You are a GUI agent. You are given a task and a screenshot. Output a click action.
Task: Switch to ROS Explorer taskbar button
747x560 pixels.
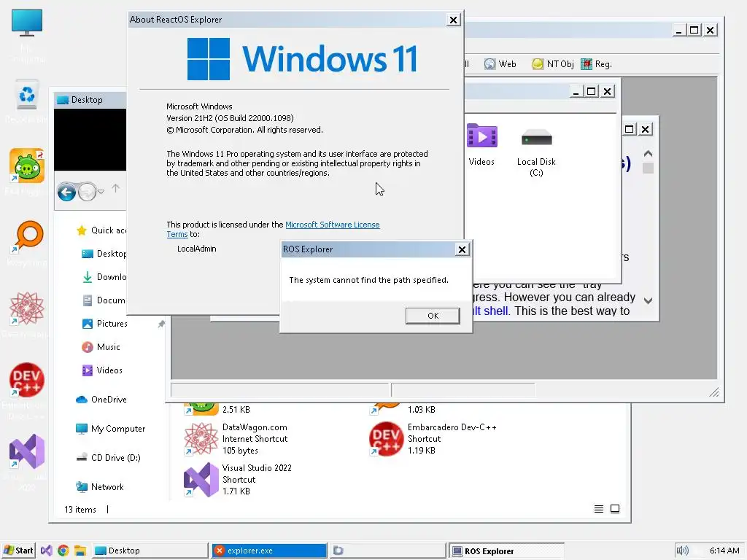pos(507,551)
